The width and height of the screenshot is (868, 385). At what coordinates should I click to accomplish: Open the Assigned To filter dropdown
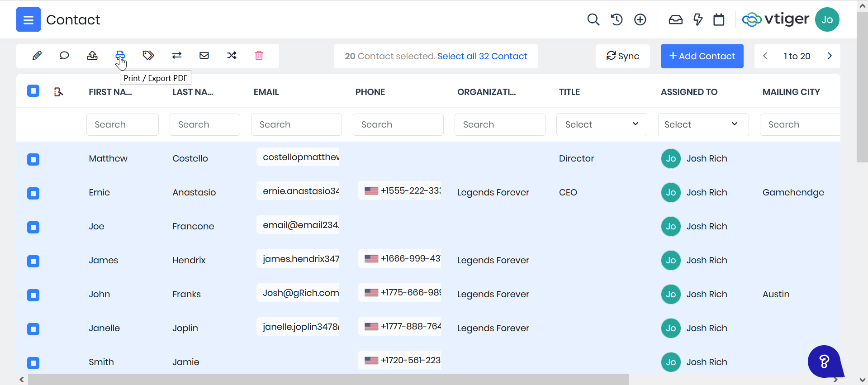703,124
